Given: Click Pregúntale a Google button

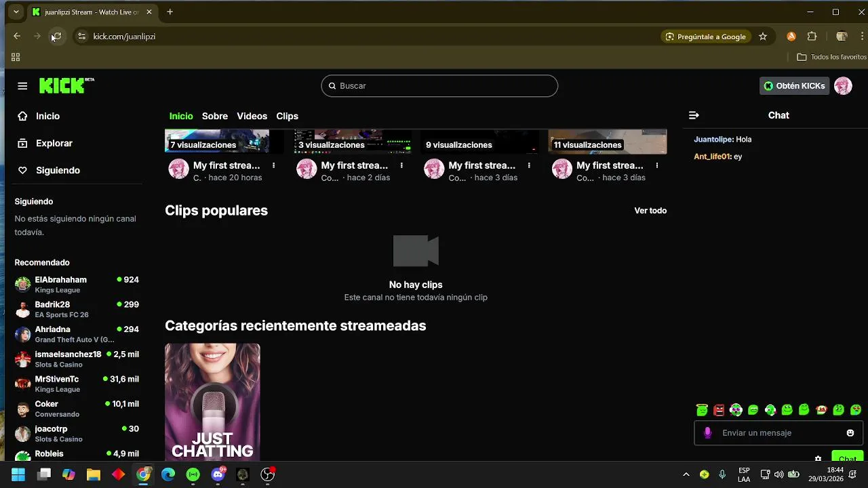Looking at the screenshot, I should click(x=705, y=37).
